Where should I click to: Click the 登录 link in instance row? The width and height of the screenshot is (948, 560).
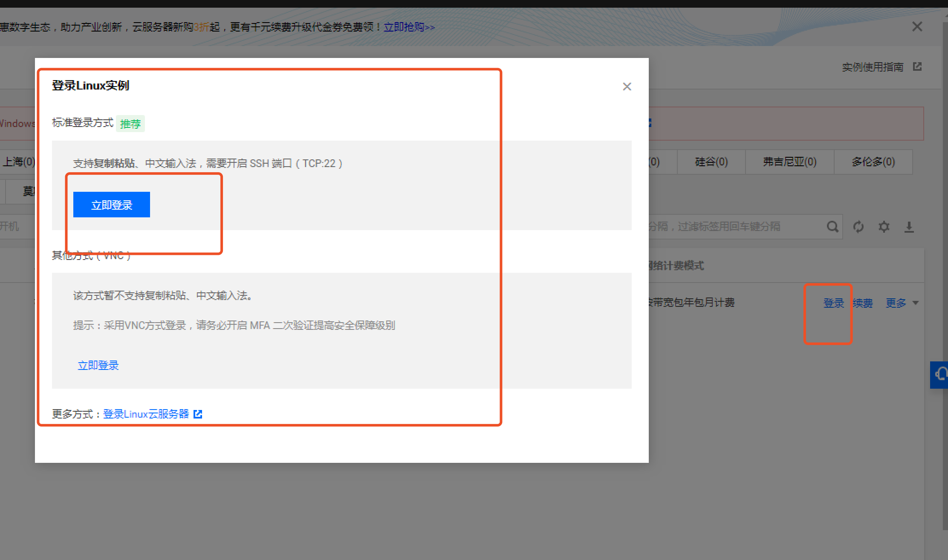(x=833, y=303)
